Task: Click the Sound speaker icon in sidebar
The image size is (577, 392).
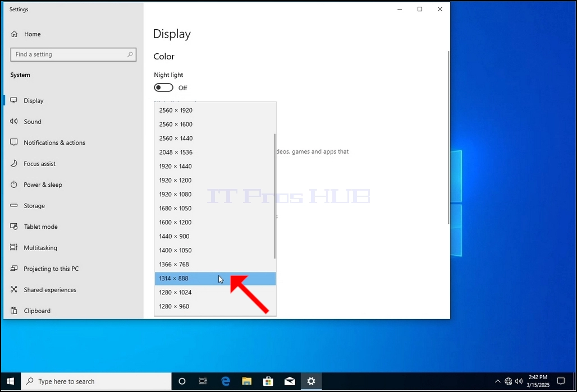Action: 14,121
